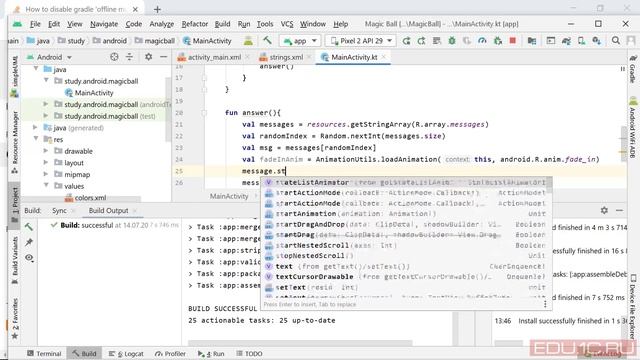The height and width of the screenshot is (360, 640).
Task: Start debugging with the green bug icon
Action: tap(452, 41)
